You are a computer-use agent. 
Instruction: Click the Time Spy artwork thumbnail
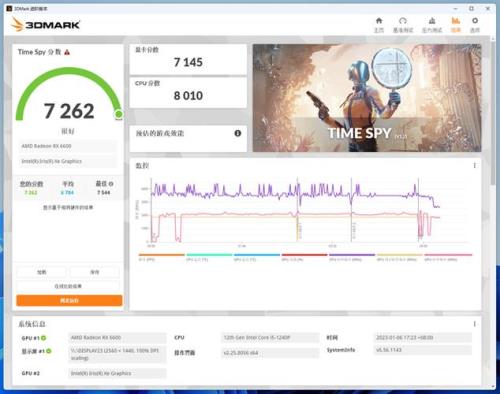click(367, 98)
